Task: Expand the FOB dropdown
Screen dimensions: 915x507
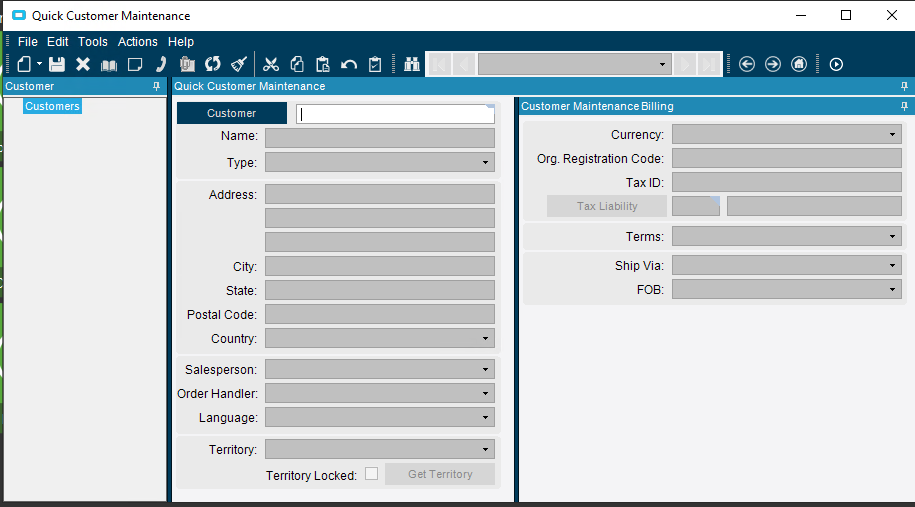Action: (892, 289)
